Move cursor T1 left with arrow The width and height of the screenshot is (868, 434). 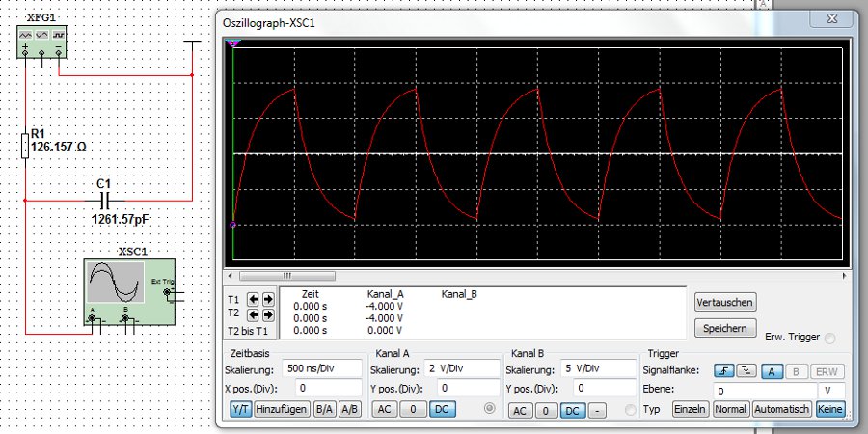254,299
